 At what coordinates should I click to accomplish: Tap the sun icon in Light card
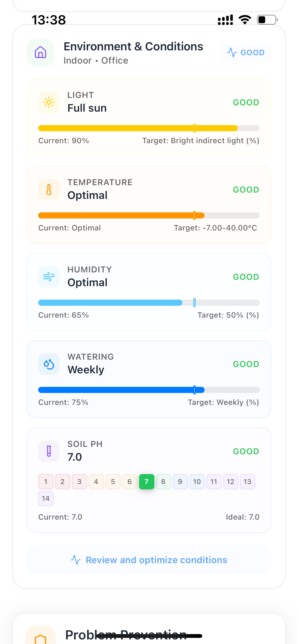pyautogui.click(x=49, y=102)
